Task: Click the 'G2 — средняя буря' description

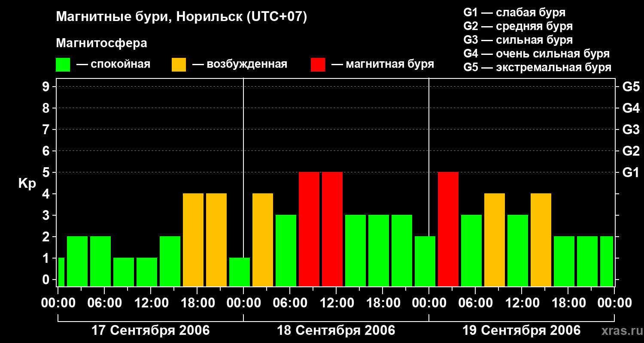Action: [518, 26]
